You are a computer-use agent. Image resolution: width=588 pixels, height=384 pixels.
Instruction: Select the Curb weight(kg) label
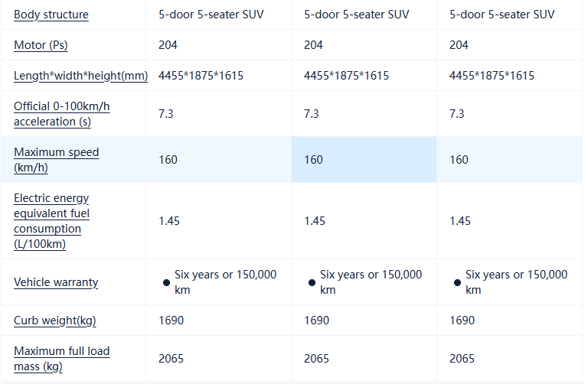coord(54,321)
